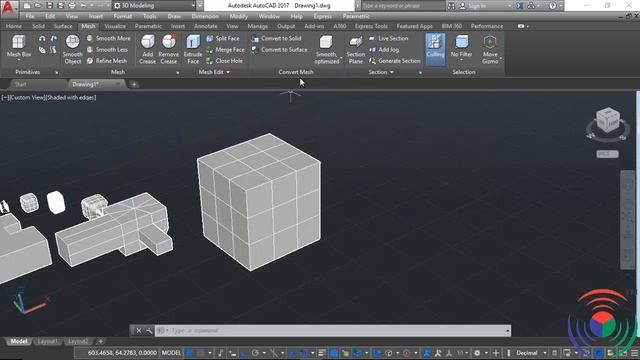Toggle polar tracking in status bar
The image size is (640, 360).
256,353
